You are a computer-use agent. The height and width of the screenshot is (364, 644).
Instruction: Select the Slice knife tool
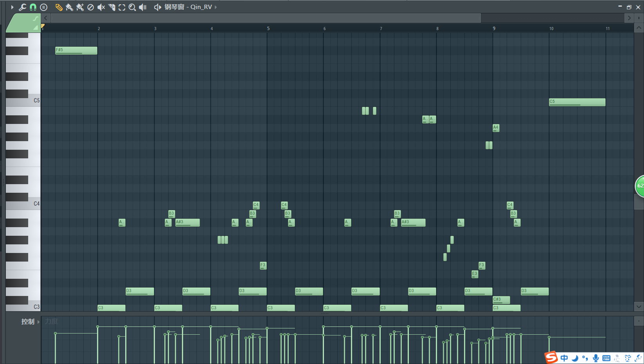(x=112, y=7)
